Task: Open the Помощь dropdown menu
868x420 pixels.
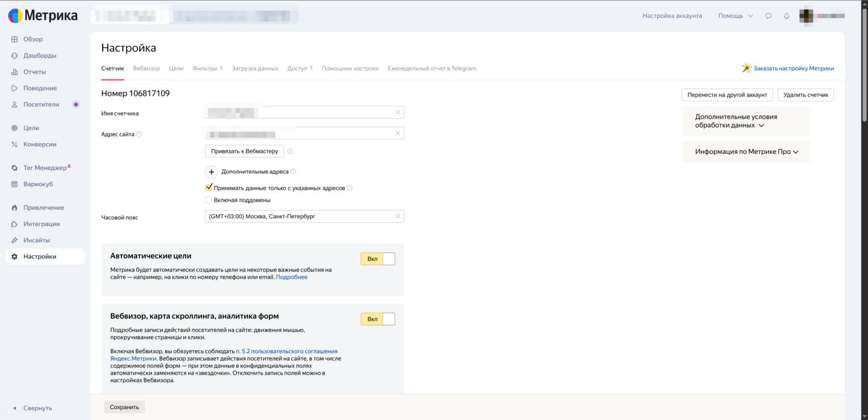Action: tap(735, 16)
